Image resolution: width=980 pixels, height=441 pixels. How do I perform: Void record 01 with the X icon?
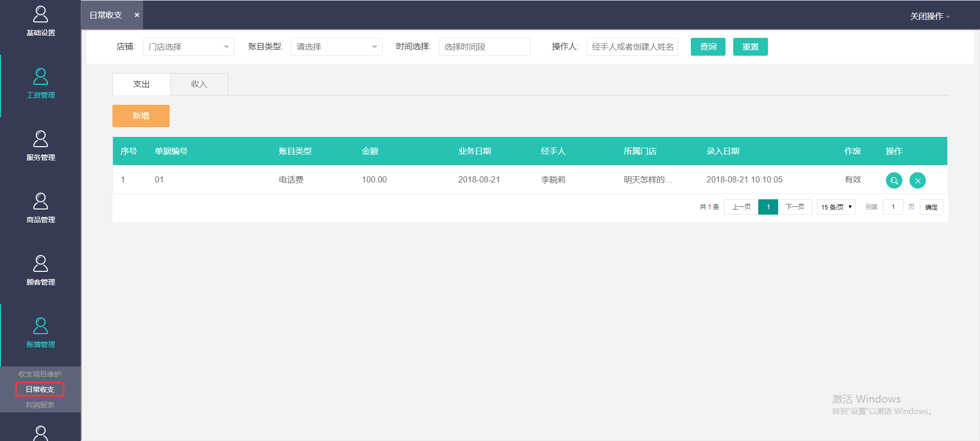point(918,180)
